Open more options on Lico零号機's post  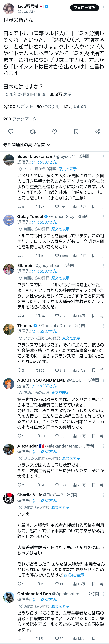pyautogui.click(x=104, y=8)
